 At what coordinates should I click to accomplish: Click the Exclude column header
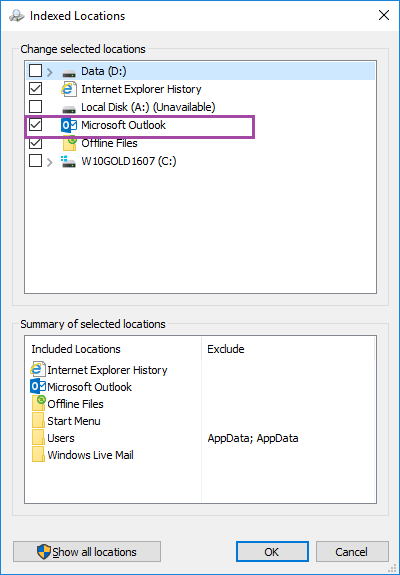coord(288,349)
